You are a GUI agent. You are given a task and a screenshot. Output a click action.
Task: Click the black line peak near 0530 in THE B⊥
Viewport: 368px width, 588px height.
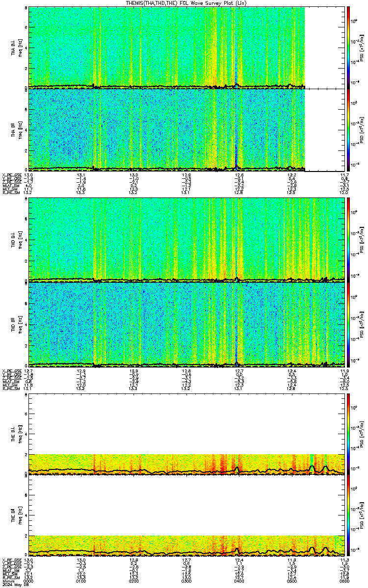point(312,467)
